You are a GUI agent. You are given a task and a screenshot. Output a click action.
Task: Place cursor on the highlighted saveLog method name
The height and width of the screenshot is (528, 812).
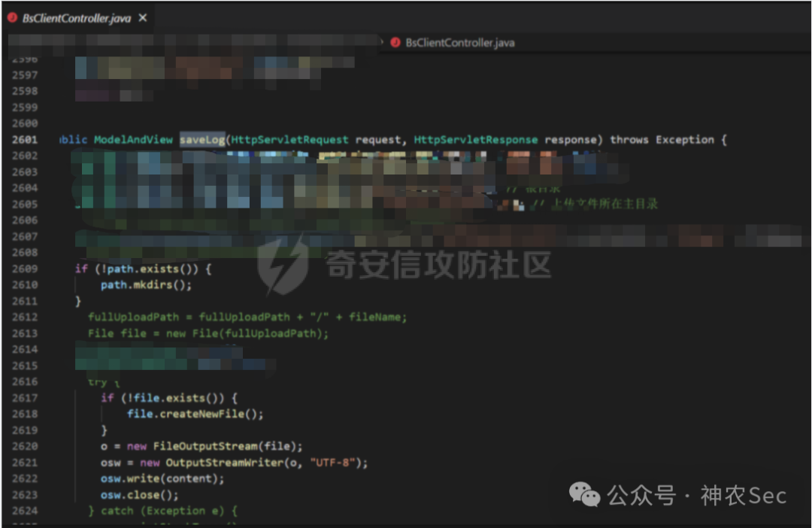click(203, 139)
